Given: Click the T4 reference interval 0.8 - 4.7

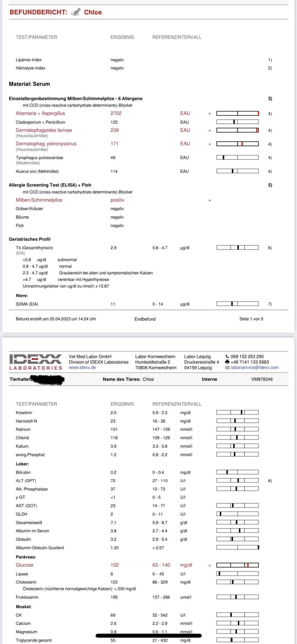Looking at the screenshot, I should point(160,248).
